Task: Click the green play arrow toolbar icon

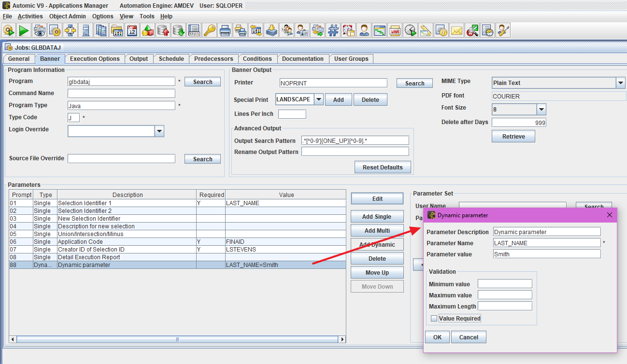Action: click(x=24, y=31)
